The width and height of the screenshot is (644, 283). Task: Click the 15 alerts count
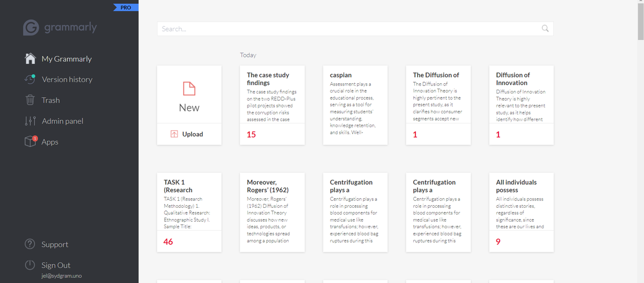point(251,135)
